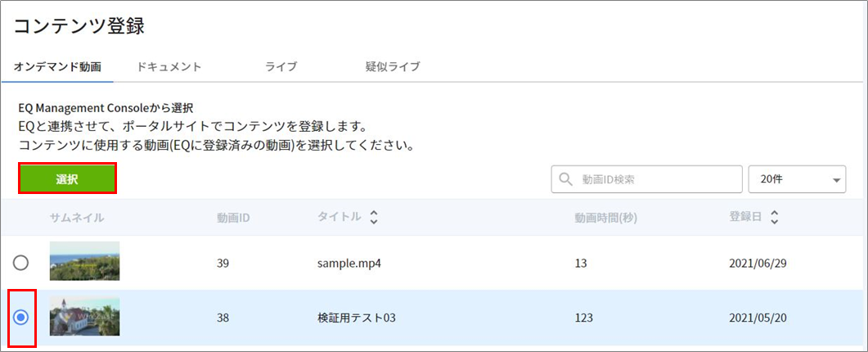Click the dropdown arrow beside 20件
This screenshot has width=868, height=352.
(835, 180)
